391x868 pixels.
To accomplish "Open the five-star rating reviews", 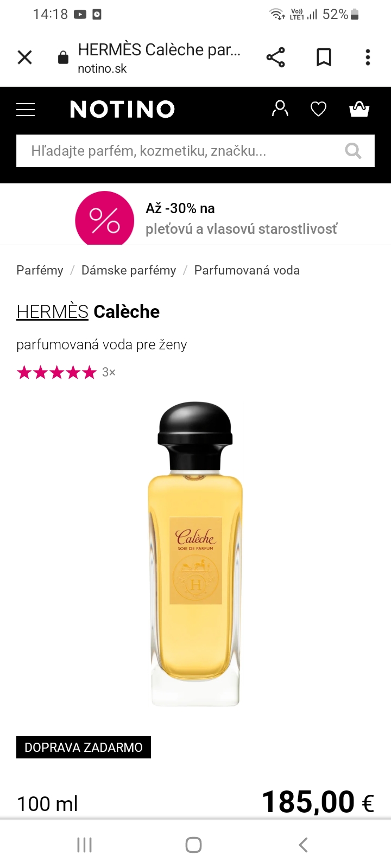I will coord(66,373).
